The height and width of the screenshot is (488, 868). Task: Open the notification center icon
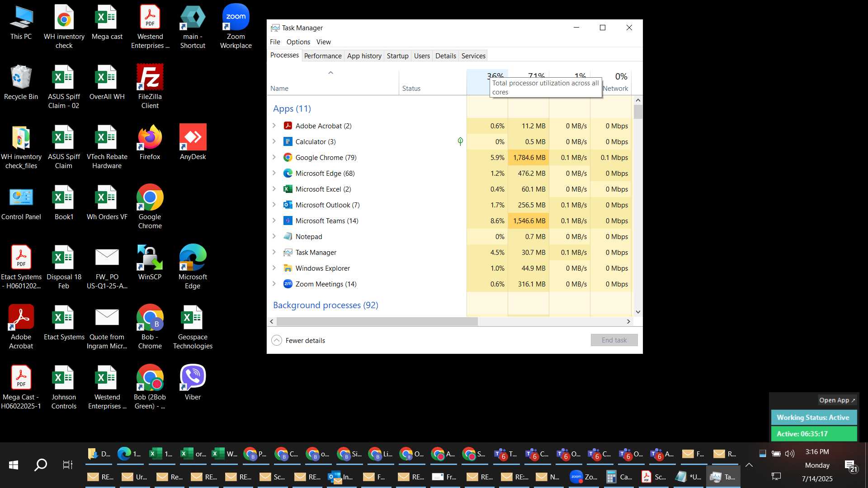tap(851, 465)
